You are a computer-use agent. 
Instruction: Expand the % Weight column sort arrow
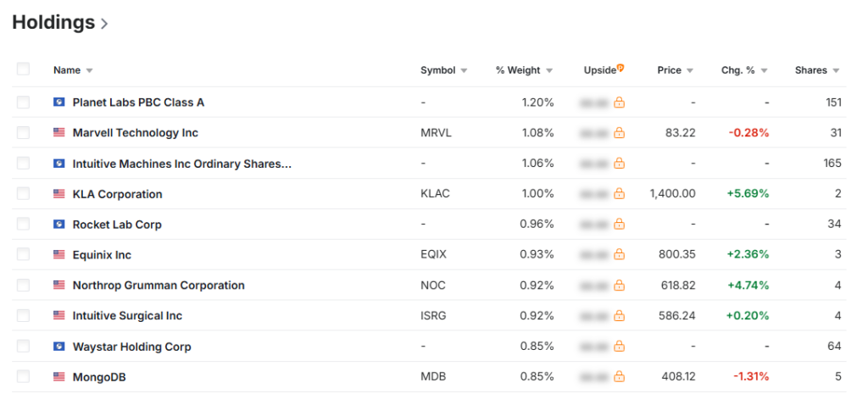(549, 70)
